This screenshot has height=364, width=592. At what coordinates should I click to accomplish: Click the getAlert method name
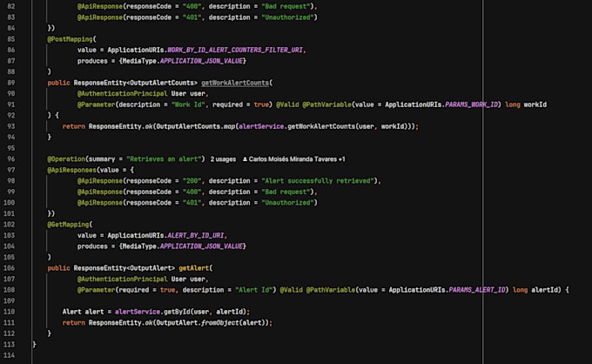(193, 268)
